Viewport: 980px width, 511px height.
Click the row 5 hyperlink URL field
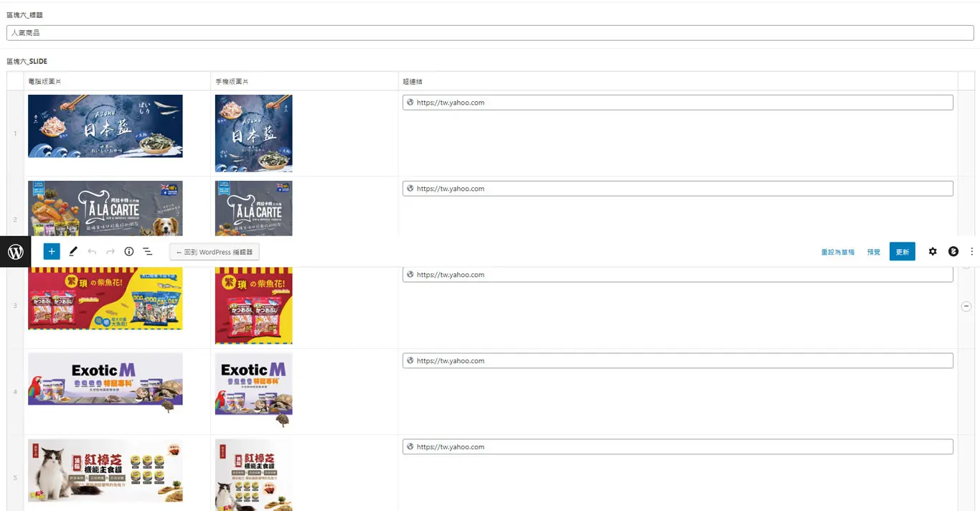pyautogui.click(x=678, y=447)
